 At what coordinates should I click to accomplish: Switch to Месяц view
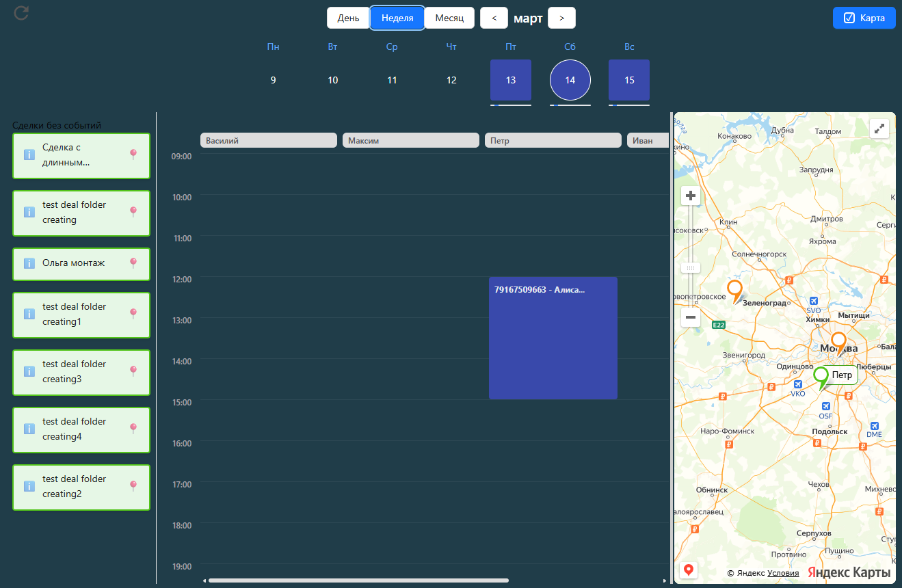point(449,18)
